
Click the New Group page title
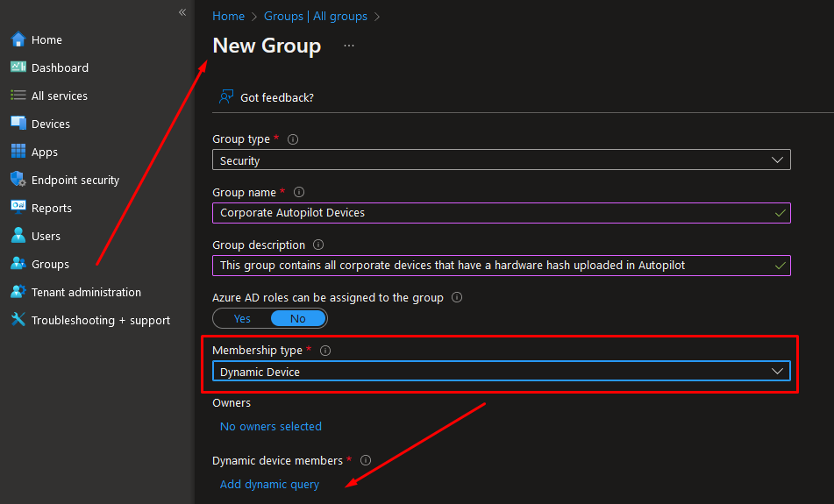[x=267, y=46]
